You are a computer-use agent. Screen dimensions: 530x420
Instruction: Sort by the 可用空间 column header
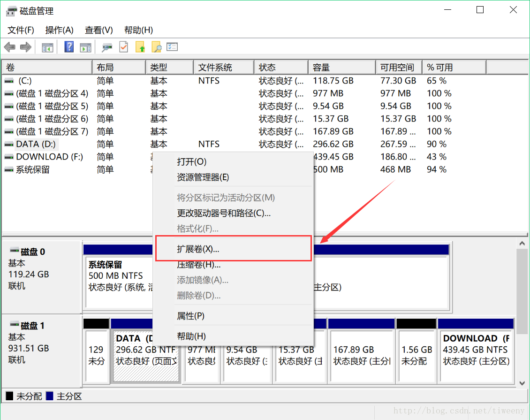pos(399,67)
